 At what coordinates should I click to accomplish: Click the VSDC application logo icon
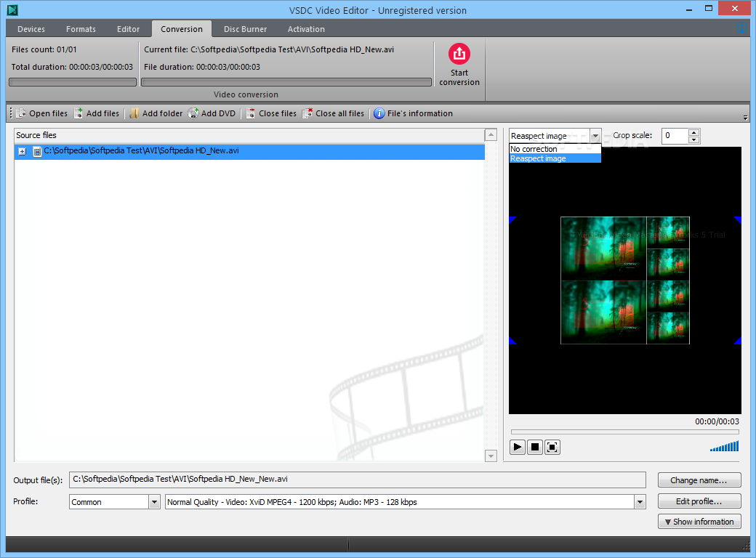pyautogui.click(x=12, y=9)
